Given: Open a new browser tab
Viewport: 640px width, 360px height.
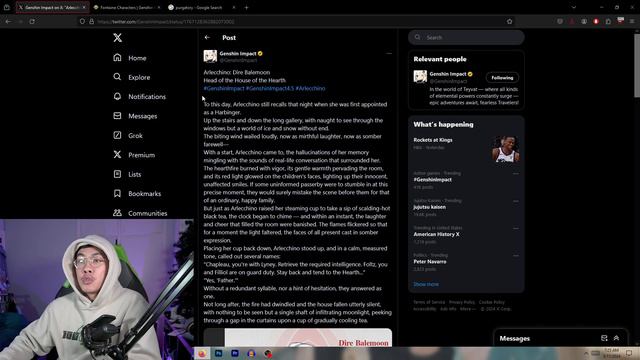Looking at the screenshot, I should click(247, 7).
